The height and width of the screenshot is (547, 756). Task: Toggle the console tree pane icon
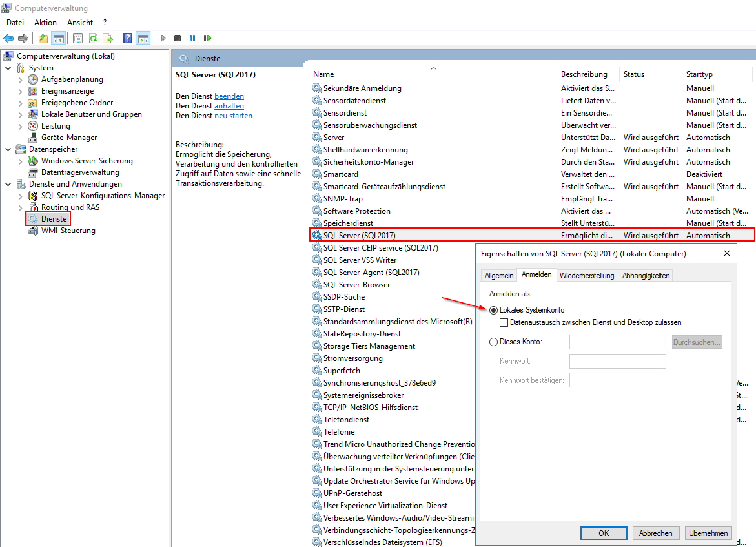point(59,38)
